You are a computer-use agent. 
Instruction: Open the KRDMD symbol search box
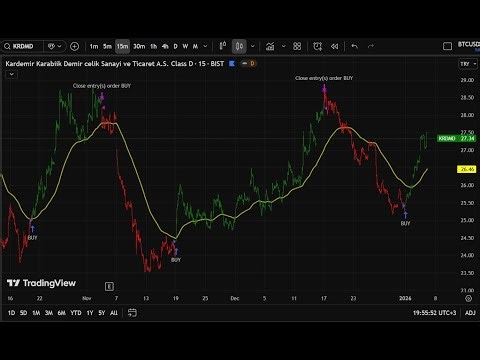coord(22,46)
